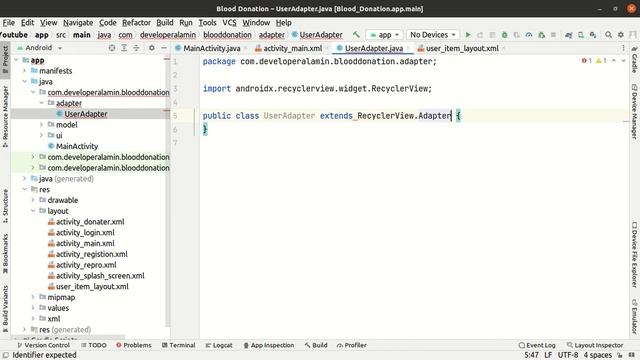This screenshot has width=640, height=360.
Task: Toggle the Bookmarks side panel
Action: [x=5, y=253]
